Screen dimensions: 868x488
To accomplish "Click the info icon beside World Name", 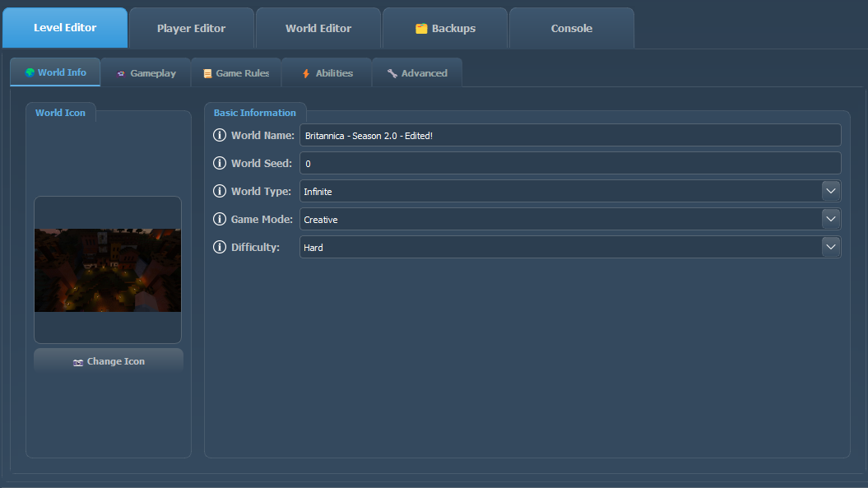I will tap(220, 135).
